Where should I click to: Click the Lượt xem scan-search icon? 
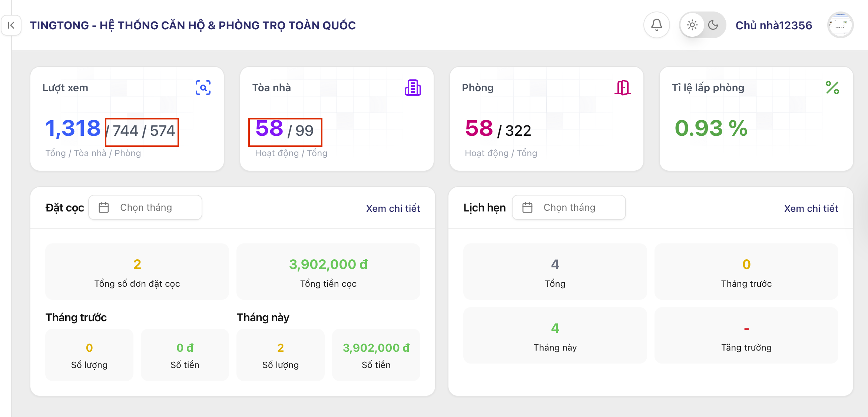click(203, 88)
